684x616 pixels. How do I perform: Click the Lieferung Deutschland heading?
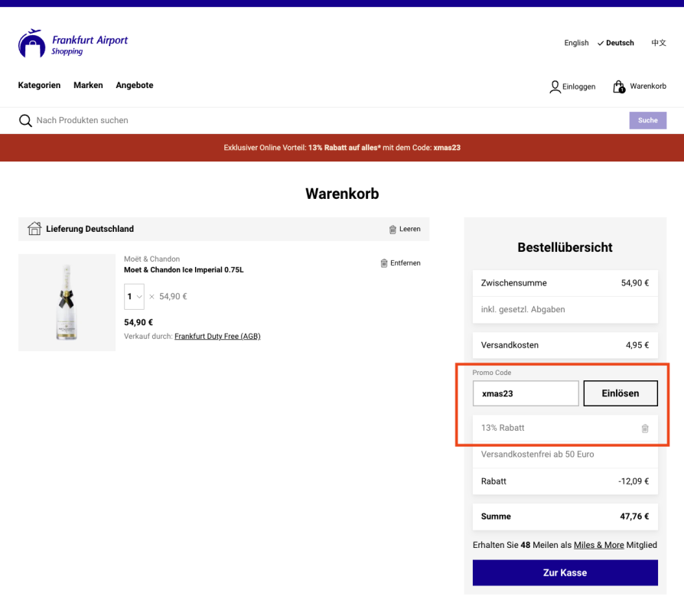[x=90, y=229]
